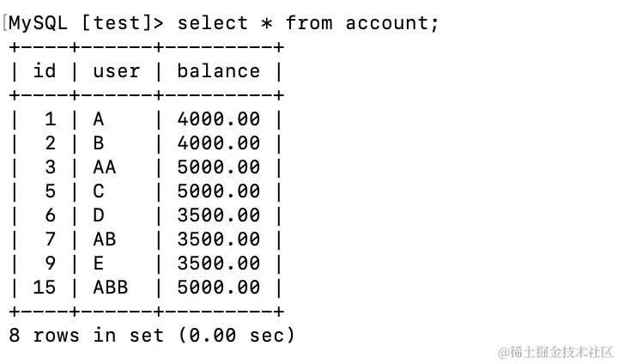Click the 'ABB' user cell
Screen dimensions: 618x364
[x=111, y=288]
